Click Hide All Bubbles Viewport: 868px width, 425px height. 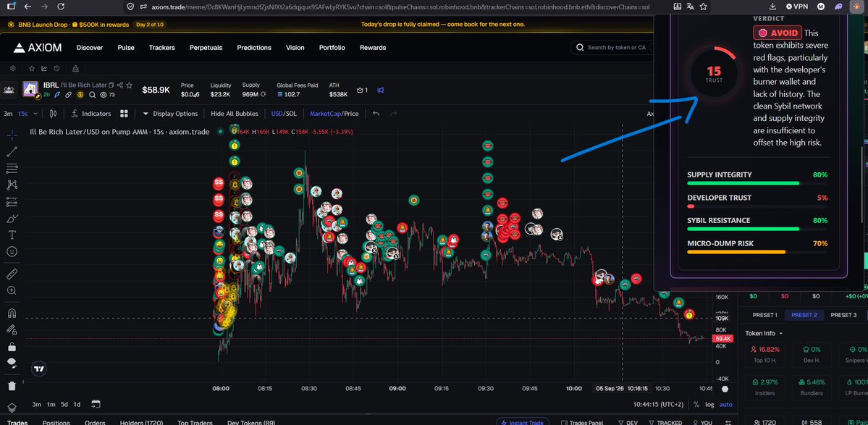[x=234, y=114]
